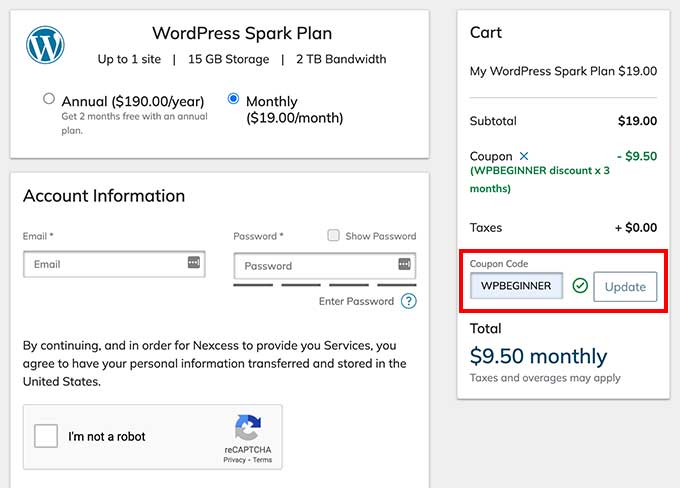This screenshot has height=488, width=680.
Task: Click the Cart heading
Action: click(486, 33)
